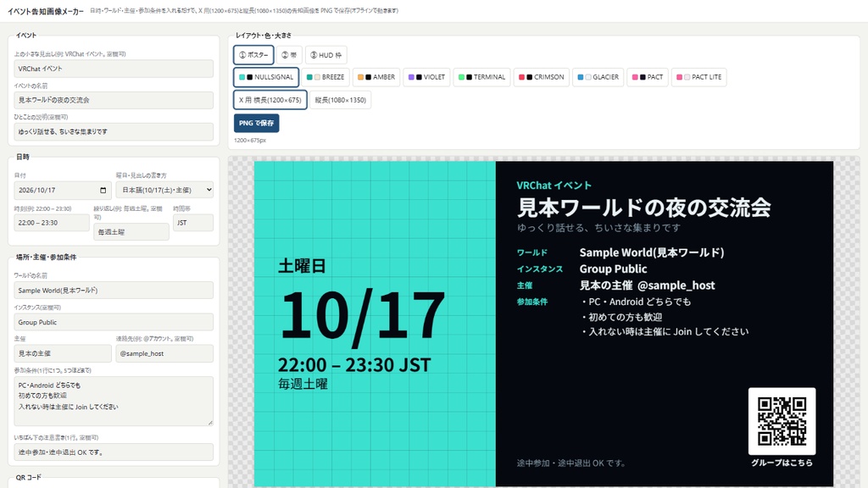868x488 pixels.
Task: Switch to the PACT color theme
Action: [x=648, y=77]
